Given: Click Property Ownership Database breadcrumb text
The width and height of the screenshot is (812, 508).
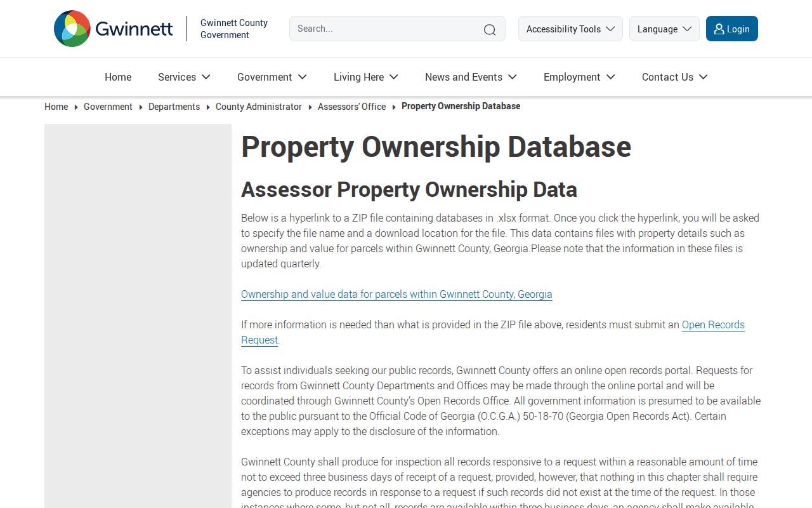Looking at the screenshot, I should 461,106.
